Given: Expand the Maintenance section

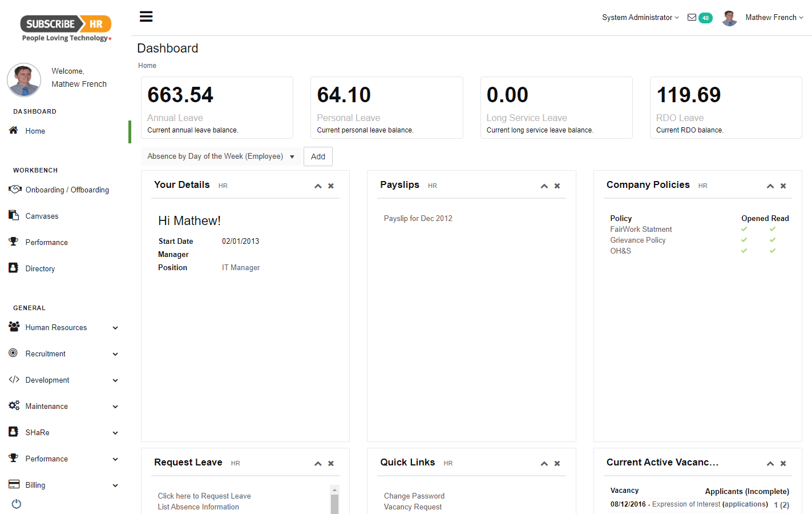Looking at the screenshot, I should click(115, 406).
